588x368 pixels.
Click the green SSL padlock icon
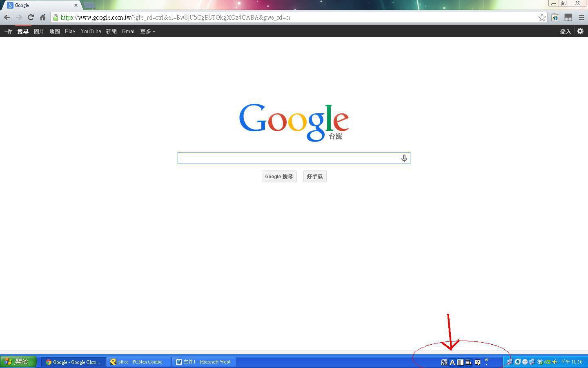coord(56,18)
